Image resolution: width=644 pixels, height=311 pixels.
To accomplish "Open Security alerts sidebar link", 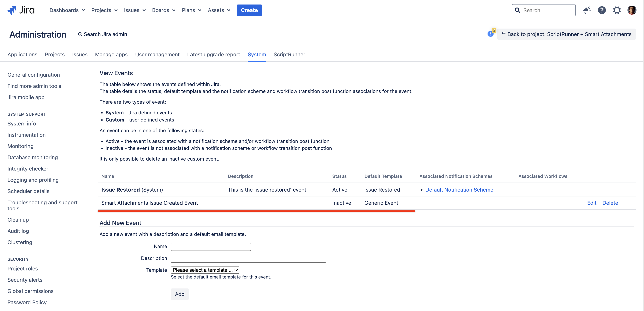I will click(x=25, y=280).
